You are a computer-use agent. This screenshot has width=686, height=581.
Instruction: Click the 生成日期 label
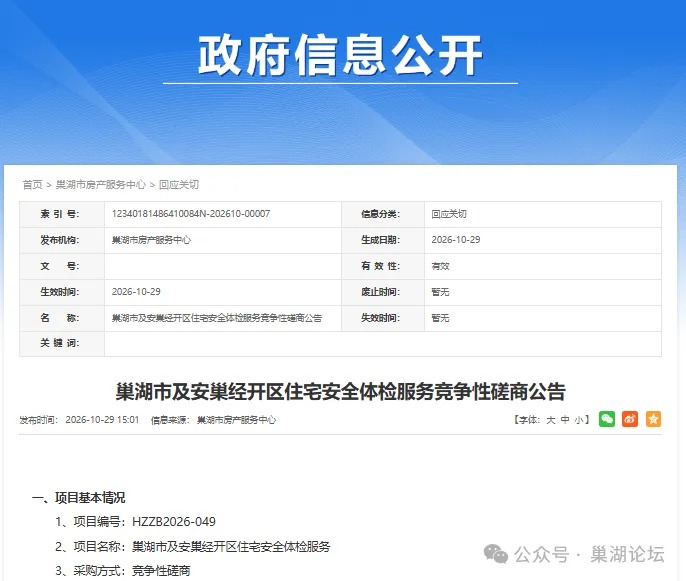380,240
